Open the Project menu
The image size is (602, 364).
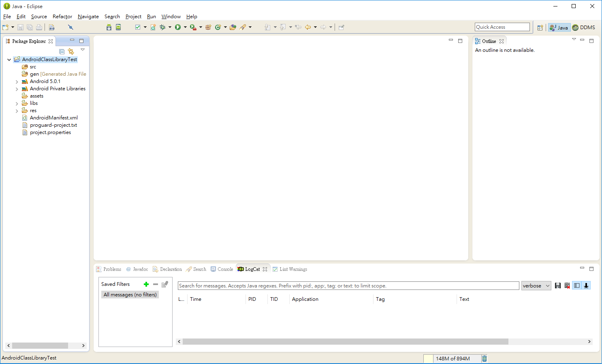coord(133,17)
